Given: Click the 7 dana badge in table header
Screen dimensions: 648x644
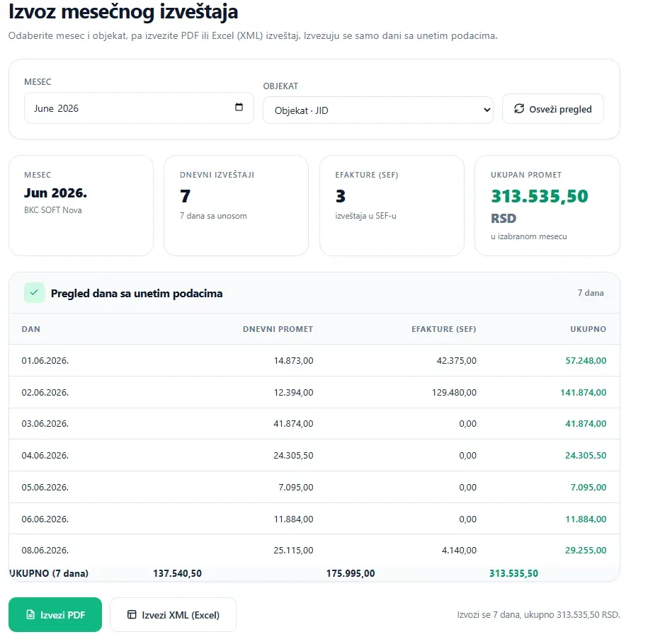Looking at the screenshot, I should point(591,293).
